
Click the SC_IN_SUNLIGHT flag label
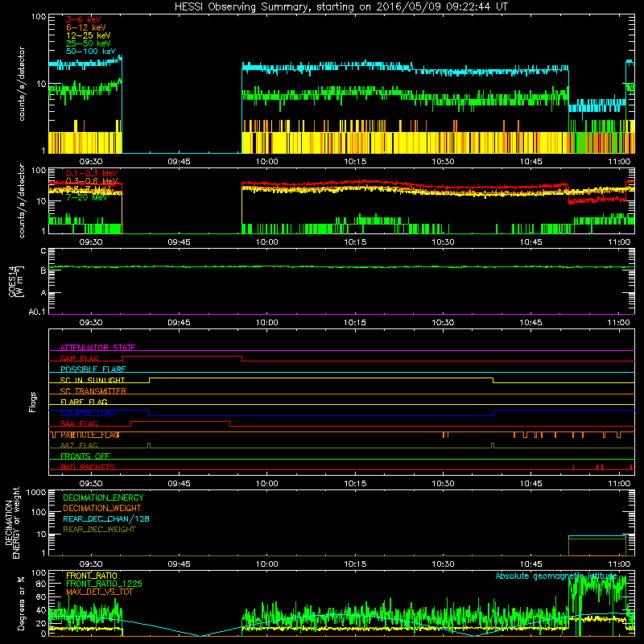[93, 380]
